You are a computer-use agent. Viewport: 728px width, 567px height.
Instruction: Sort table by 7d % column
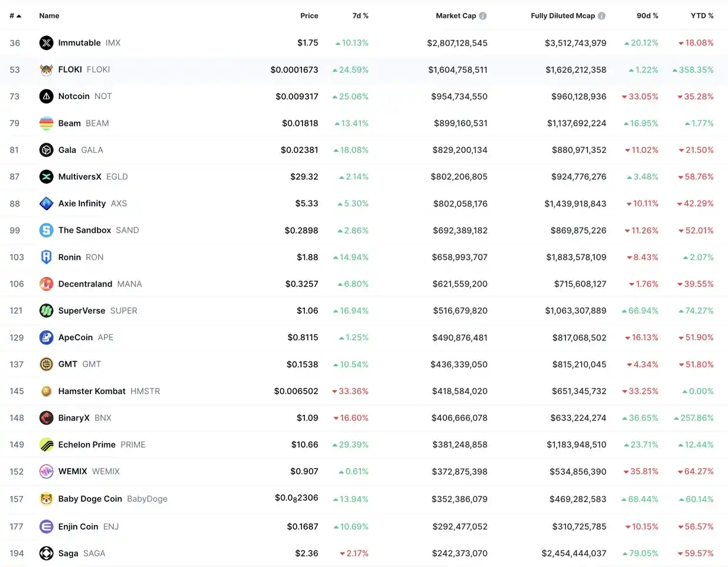click(360, 16)
